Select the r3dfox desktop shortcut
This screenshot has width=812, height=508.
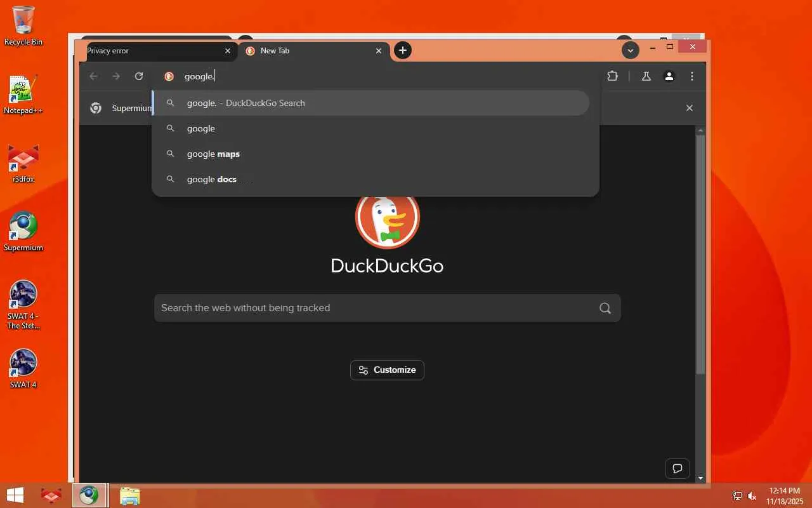point(23,163)
